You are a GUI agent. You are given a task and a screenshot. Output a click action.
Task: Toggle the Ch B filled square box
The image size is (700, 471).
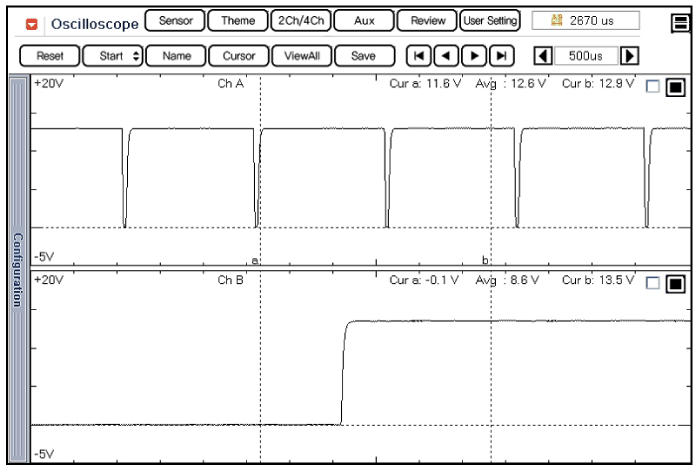coord(674,284)
